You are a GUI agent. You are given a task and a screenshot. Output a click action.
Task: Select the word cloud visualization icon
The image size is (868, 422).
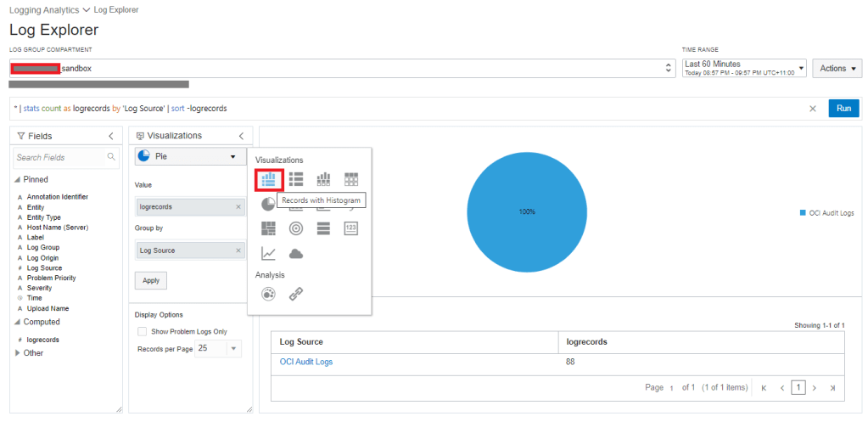pyautogui.click(x=296, y=253)
